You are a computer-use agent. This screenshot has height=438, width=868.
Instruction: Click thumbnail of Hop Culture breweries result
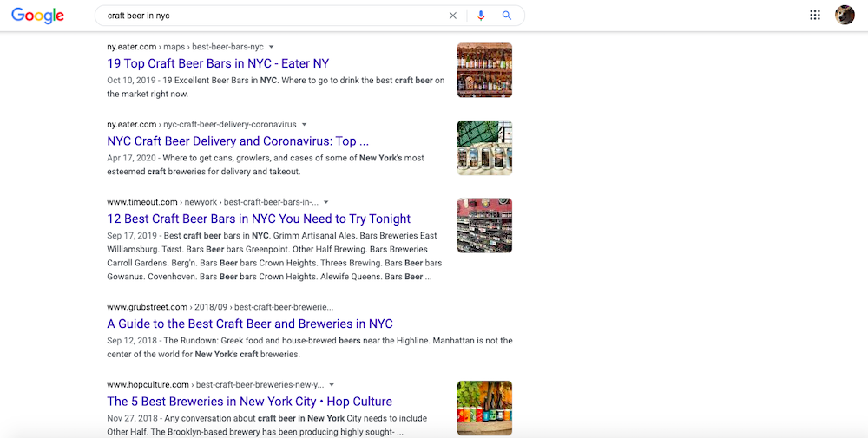tap(484, 408)
